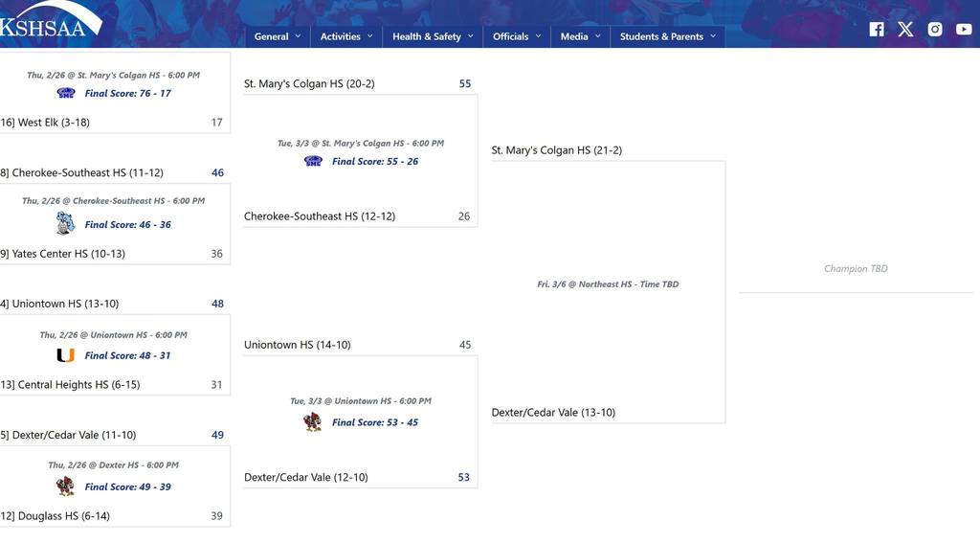Click the X (Twitter) social icon
Screen dimensions: 980x543
click(905, 29)
